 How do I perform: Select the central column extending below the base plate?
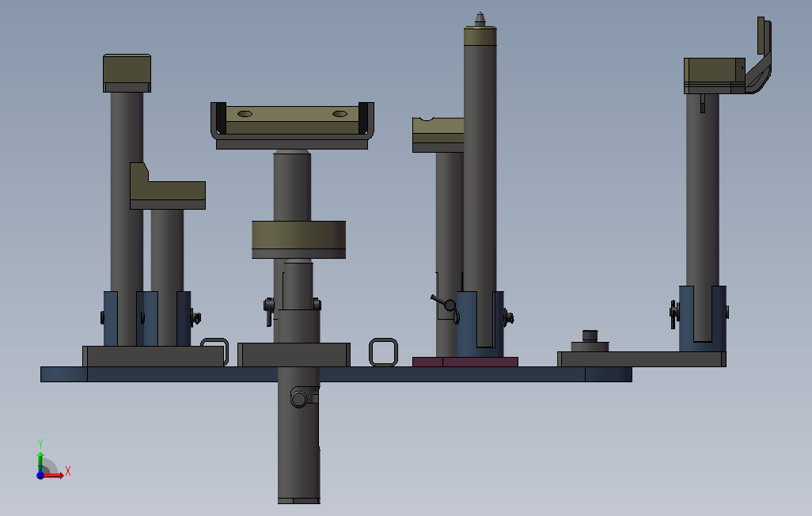(299, 434)
